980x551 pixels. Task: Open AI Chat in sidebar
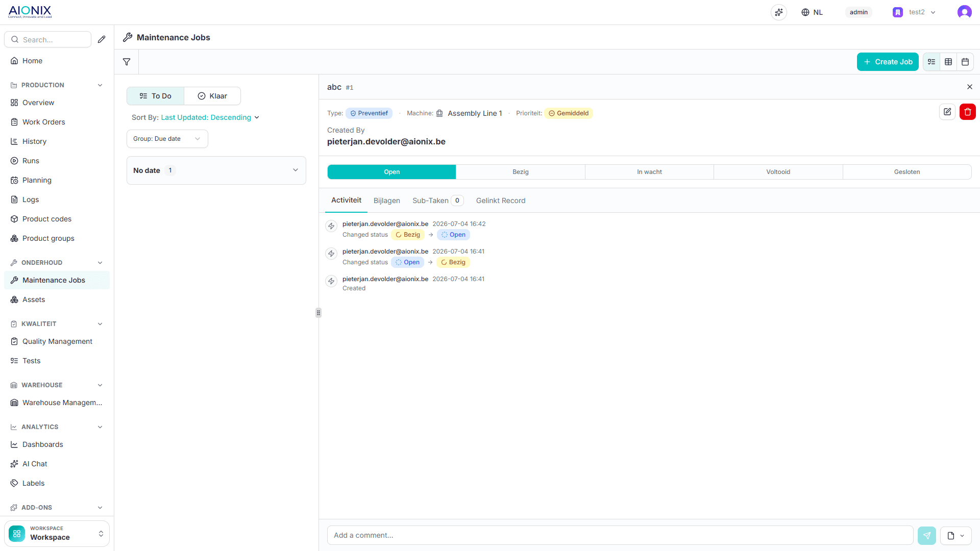point(57,464)
